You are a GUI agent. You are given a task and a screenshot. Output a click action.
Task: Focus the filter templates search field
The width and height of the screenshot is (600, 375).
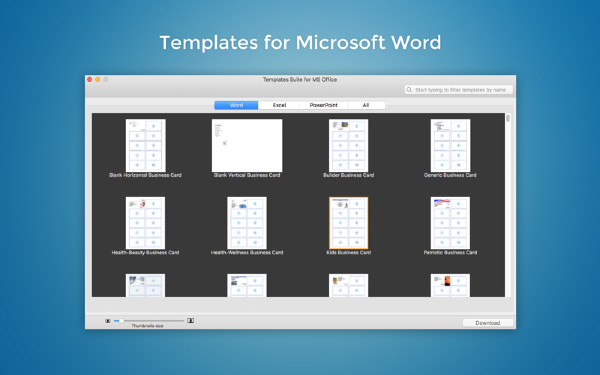(x=458, y=90)
